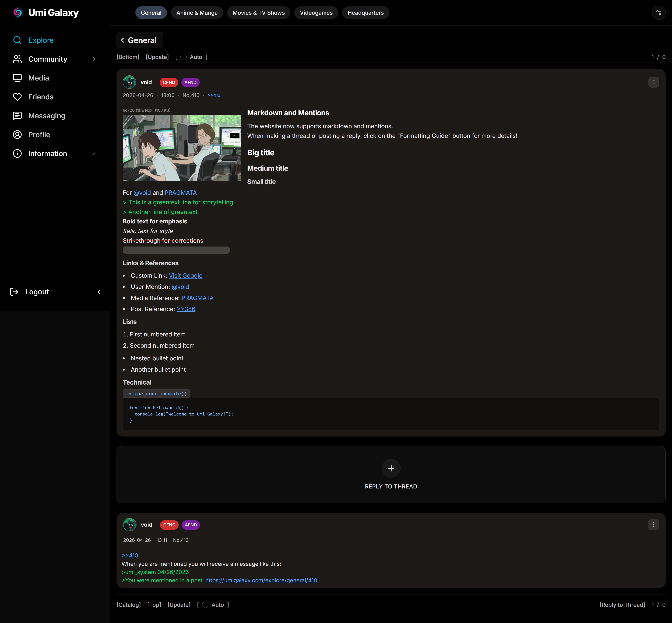Collapse the sidebar using Logout chevron
Screen dimensions: 672x623
pos(99,292)
